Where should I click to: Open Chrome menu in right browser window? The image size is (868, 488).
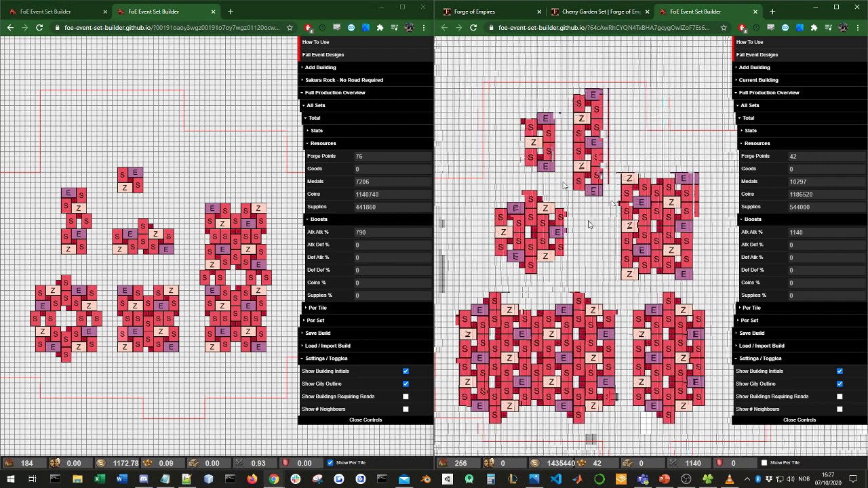tap(858, 28)
